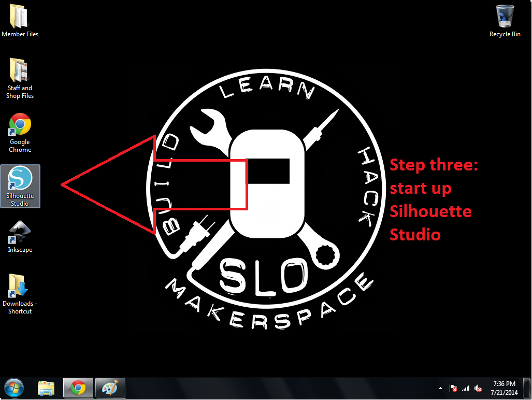Open the Staff and Shop Files folder
532x400 pixels.
tap(19, 70)
